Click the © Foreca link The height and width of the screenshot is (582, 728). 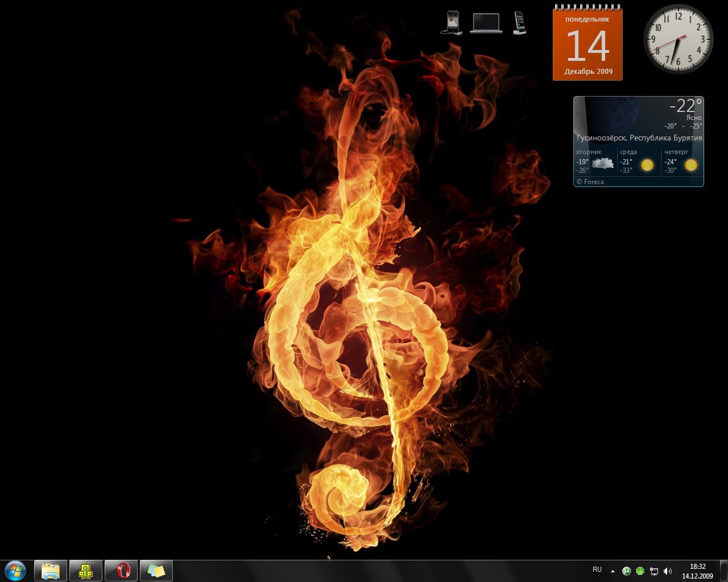(x=590, y=182)
